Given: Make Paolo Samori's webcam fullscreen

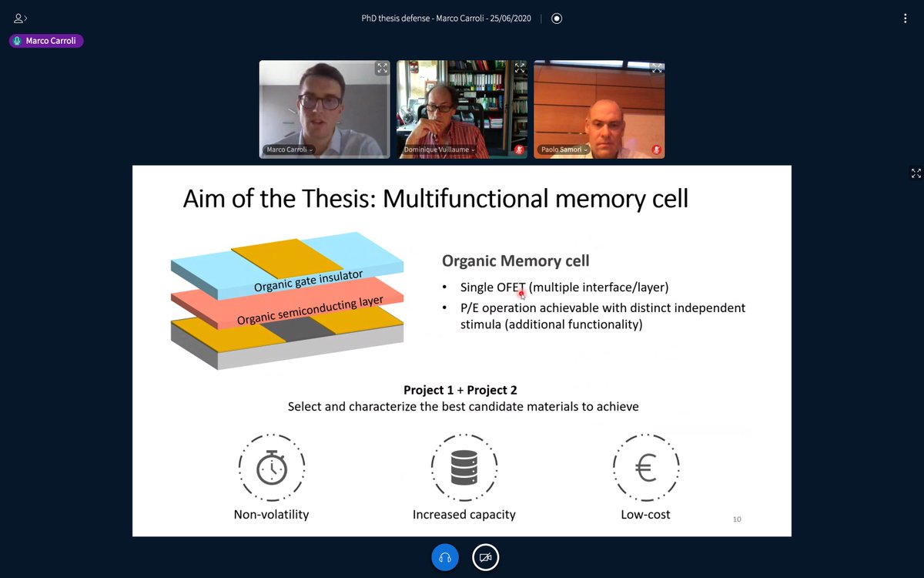Looking at the screenshot, I should tap(657, 68).
